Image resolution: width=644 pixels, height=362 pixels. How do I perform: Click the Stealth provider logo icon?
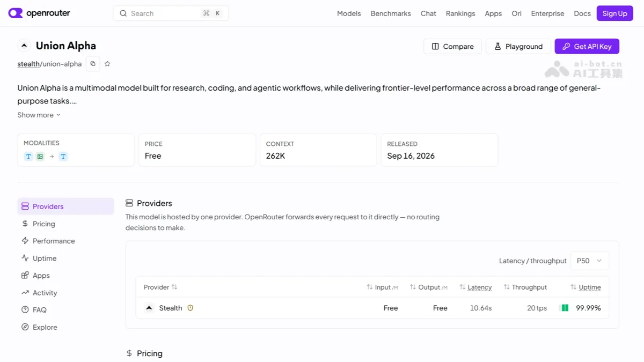point(150,308)
